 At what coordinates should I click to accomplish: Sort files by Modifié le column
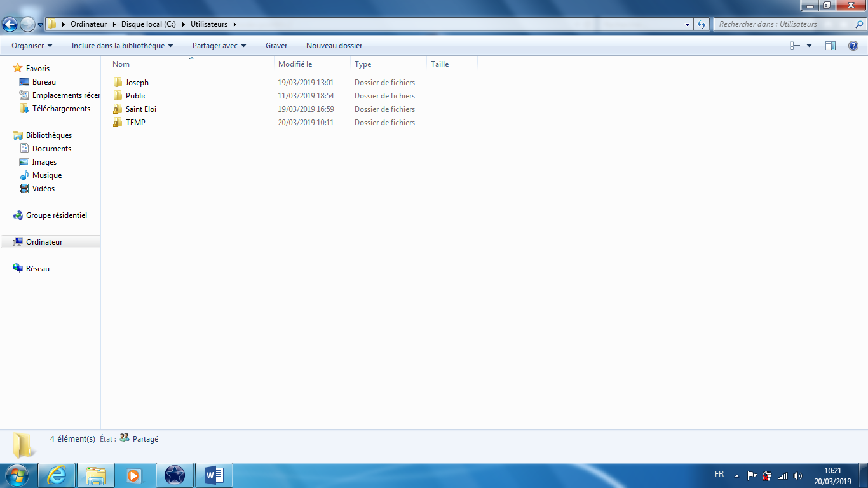295,64
